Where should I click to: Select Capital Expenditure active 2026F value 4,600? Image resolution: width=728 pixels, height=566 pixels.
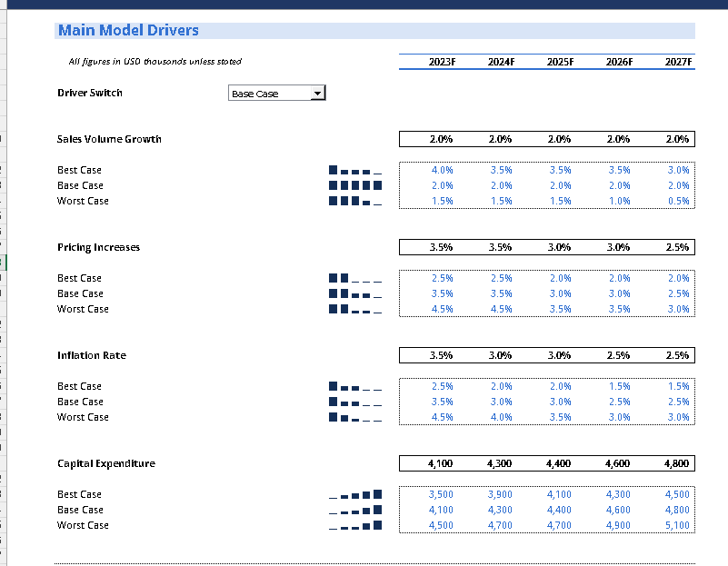[617, 463]
